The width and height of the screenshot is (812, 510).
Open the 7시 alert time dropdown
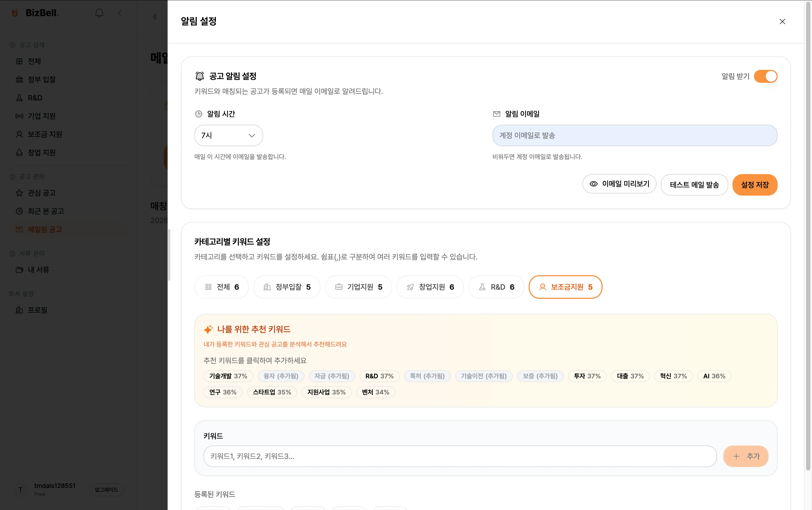click(229, 136)
